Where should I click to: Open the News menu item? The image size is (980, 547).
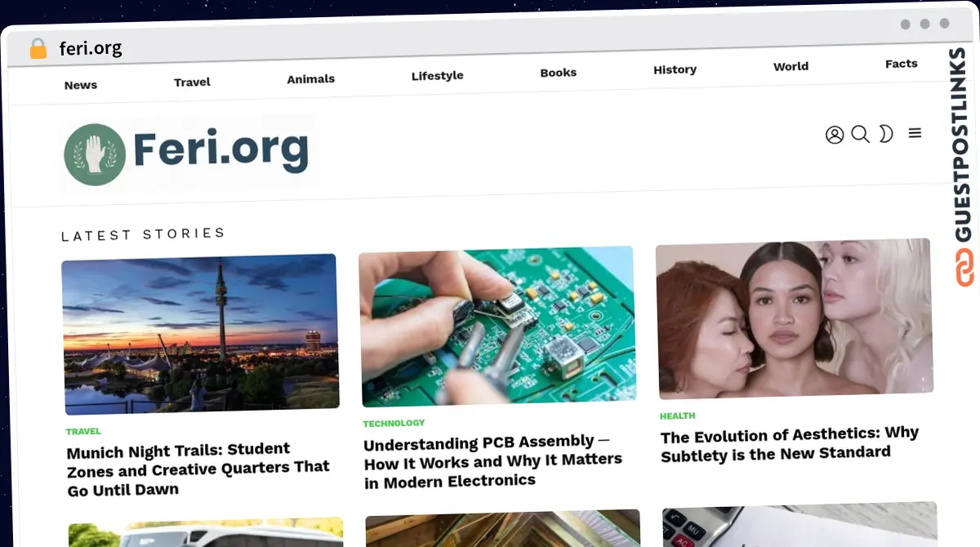pyautogui.click(x=81, y=85)
